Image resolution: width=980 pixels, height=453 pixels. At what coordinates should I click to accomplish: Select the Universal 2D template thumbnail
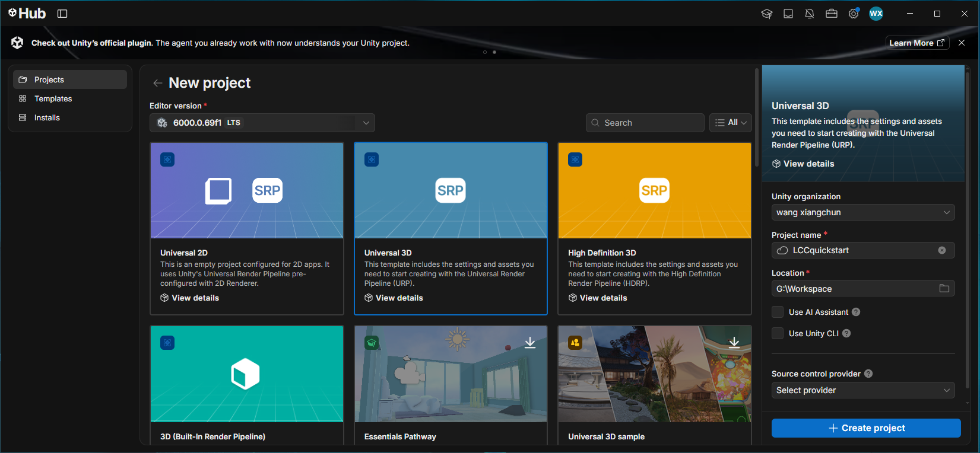[247, 190]
